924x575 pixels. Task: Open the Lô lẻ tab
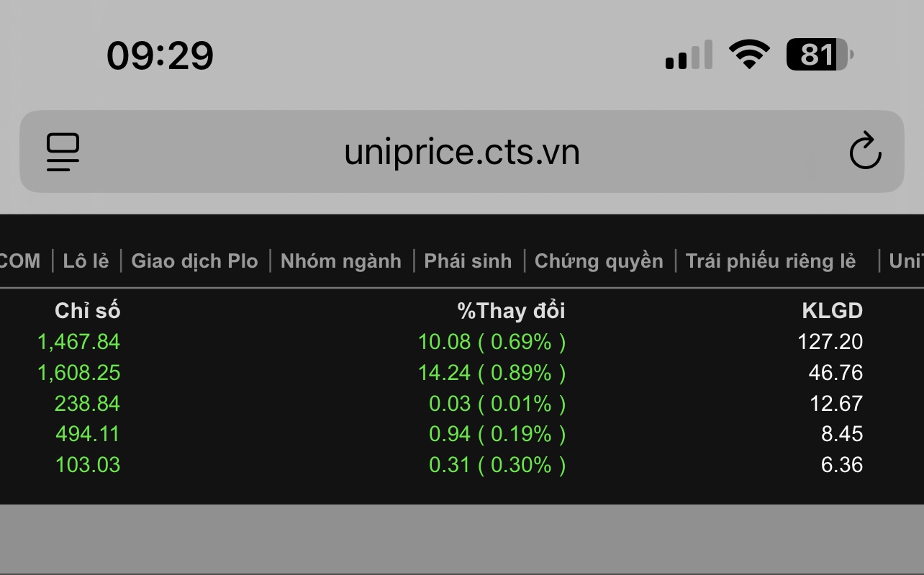86,261
